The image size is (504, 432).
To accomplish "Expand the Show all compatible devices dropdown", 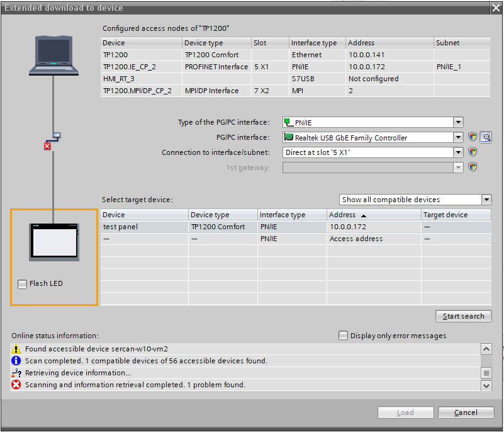I will [486, 200].
